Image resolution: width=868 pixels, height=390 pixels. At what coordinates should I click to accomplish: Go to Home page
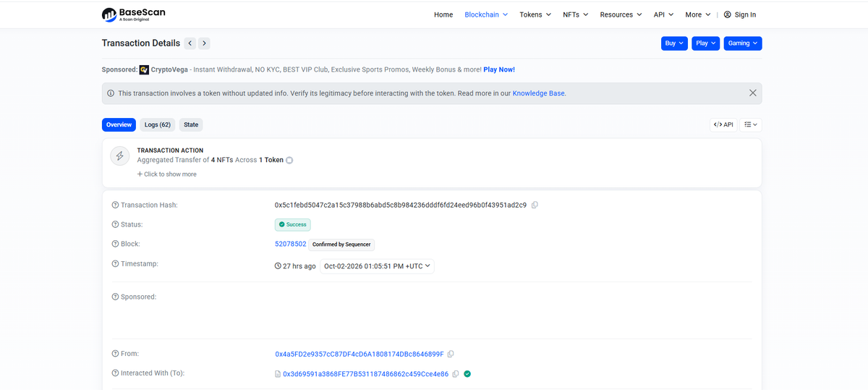(443, 14)
